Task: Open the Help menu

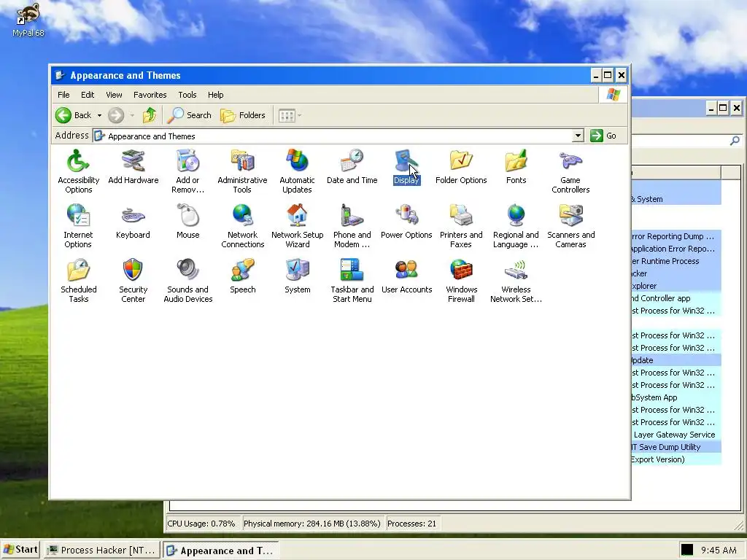Action: point(215,95)
